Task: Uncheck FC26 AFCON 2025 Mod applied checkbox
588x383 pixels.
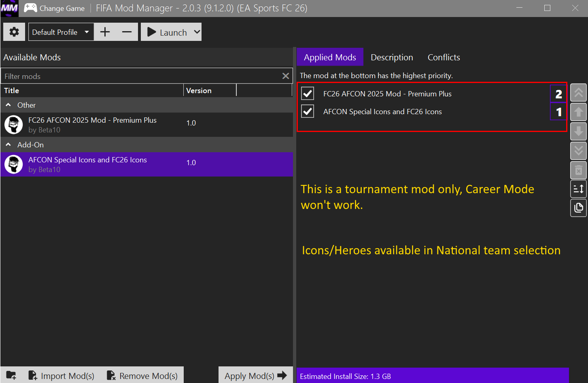Action: click(x=308, y=94)
